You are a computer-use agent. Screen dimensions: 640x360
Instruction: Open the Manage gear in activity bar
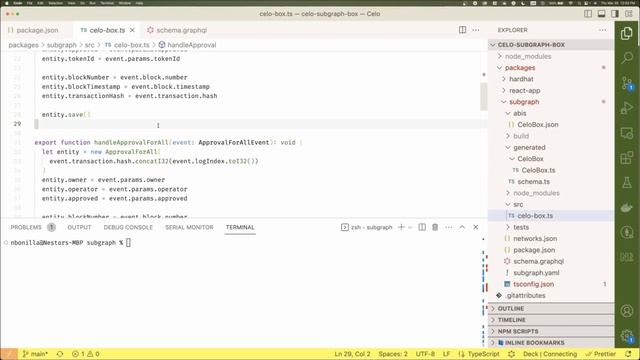pos(627,336)
